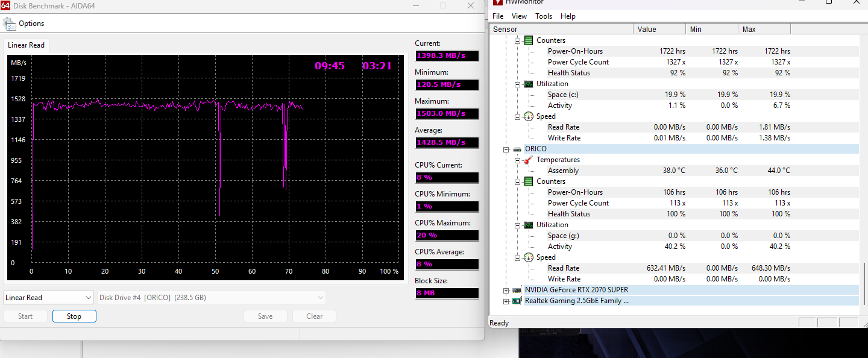Collapse the first Speed node

coord(517,116)
